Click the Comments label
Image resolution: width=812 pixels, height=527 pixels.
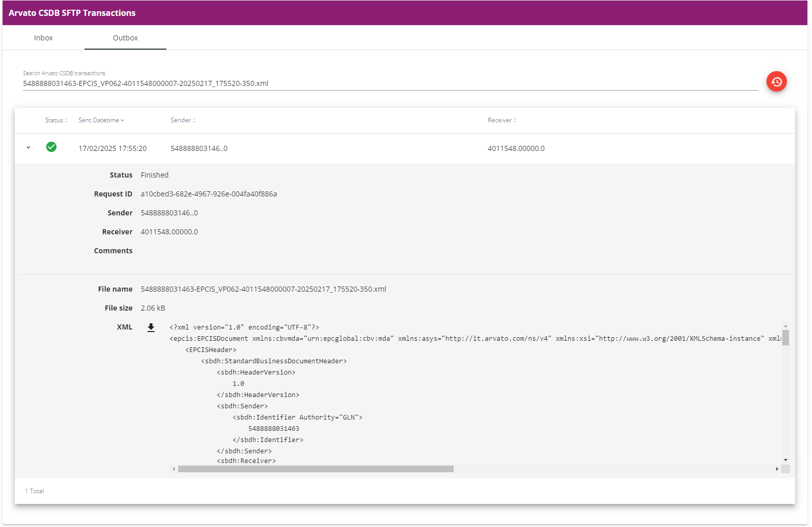click(x=113, y=251)
